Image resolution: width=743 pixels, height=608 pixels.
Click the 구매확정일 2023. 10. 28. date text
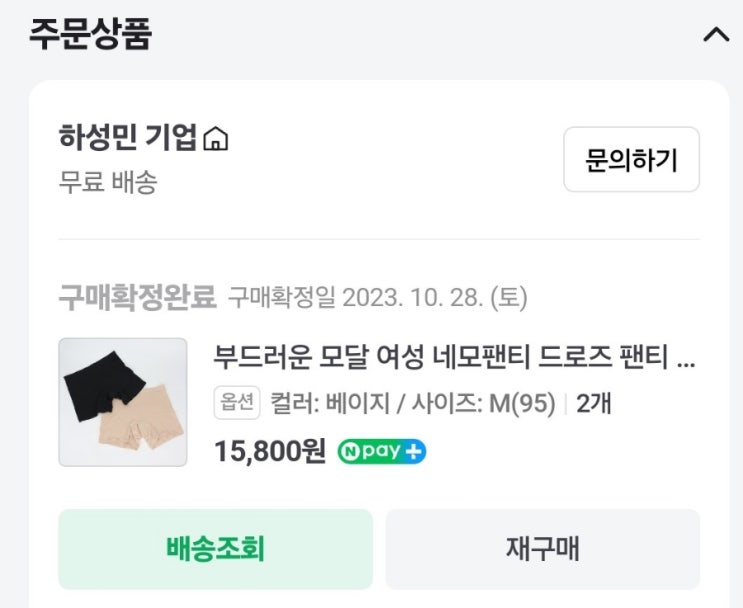tap(377, 297)
